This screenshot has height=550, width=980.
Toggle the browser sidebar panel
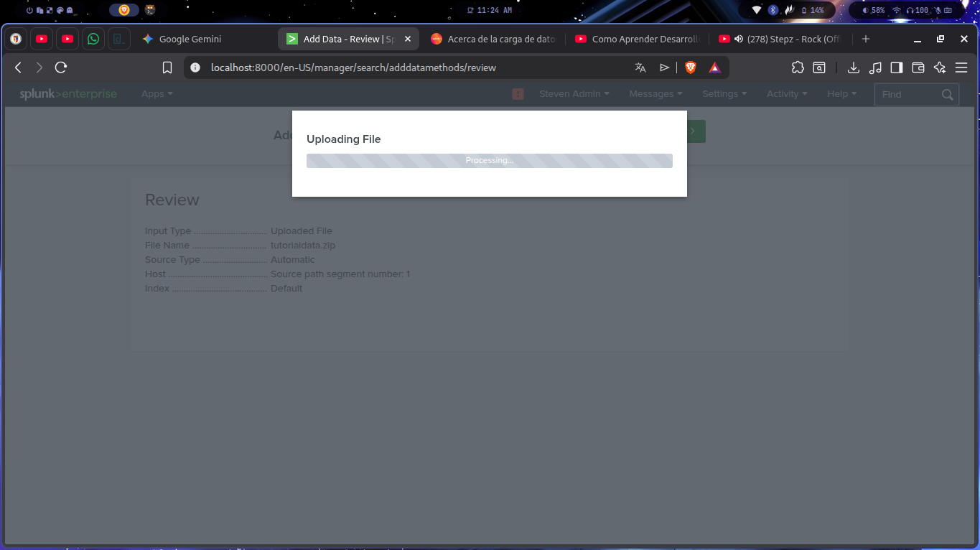[x=896, y=67]
